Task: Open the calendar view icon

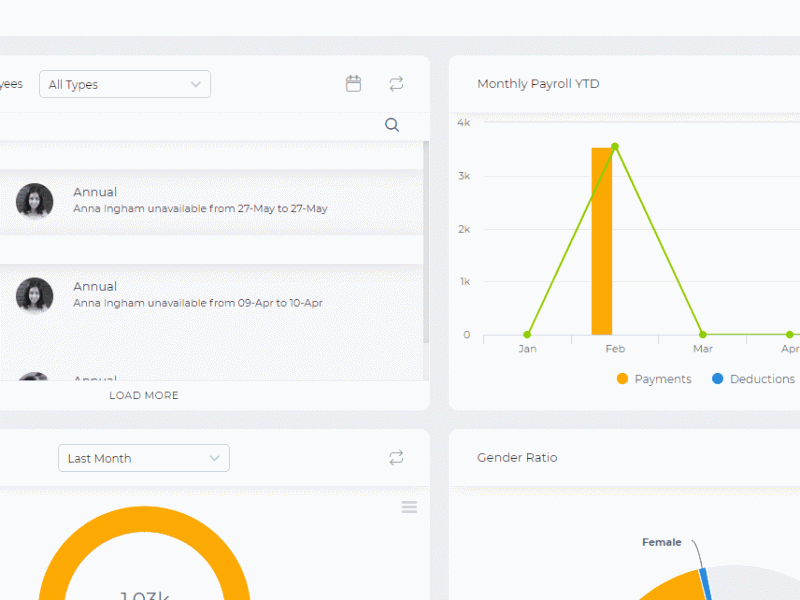Action: 353,84
